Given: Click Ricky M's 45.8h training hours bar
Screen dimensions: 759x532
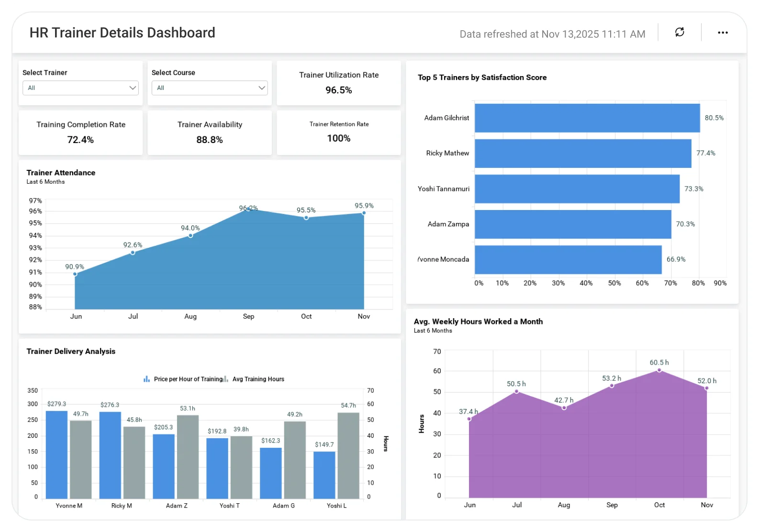Looking at the screenshot, I should (134, 463).
